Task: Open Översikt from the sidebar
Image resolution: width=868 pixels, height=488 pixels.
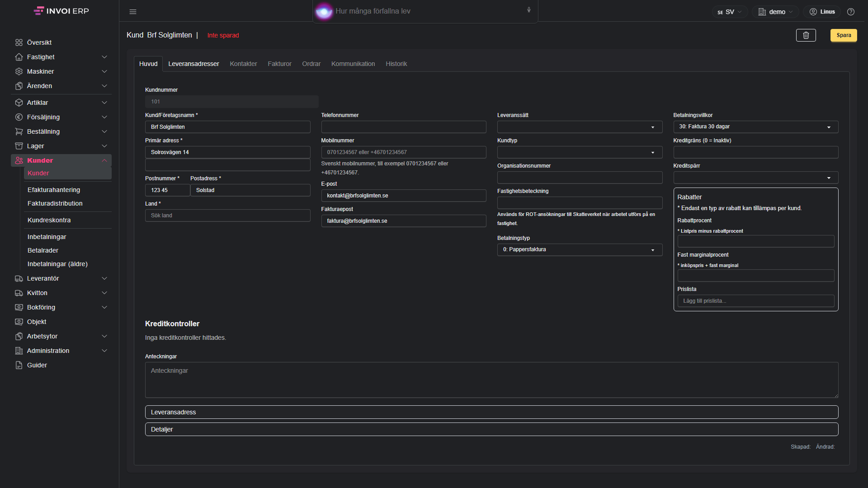Action: [x=39, y=42]
